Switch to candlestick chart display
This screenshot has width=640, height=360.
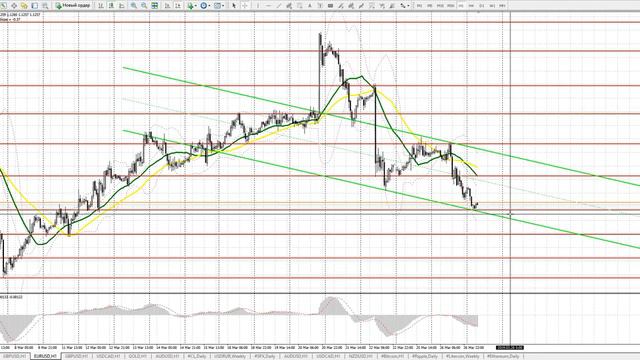tap(111, 6)
